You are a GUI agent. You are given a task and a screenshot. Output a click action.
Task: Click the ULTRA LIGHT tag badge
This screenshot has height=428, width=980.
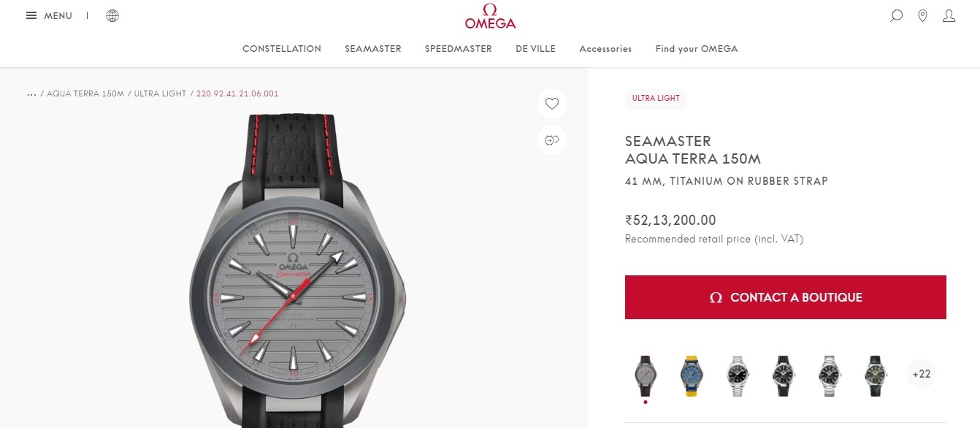656,99
